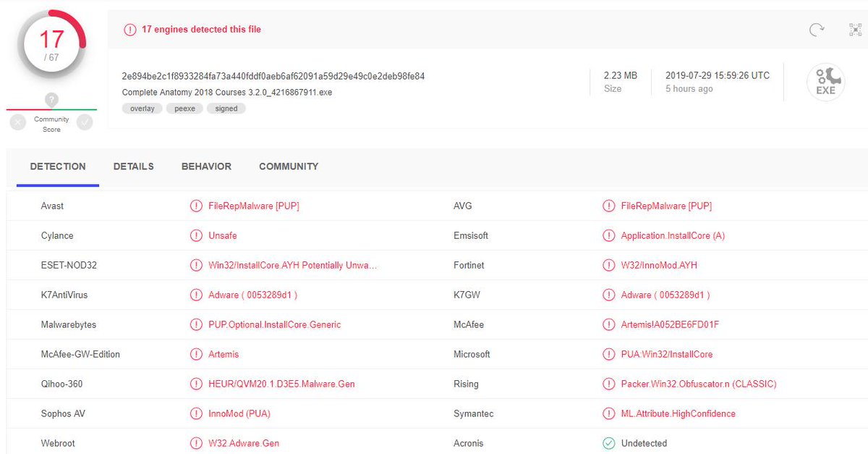Screen dimensions: 868x454
Task: Click the warning icon in the Qihoo-360 row
Action: (x=196, y=384)
